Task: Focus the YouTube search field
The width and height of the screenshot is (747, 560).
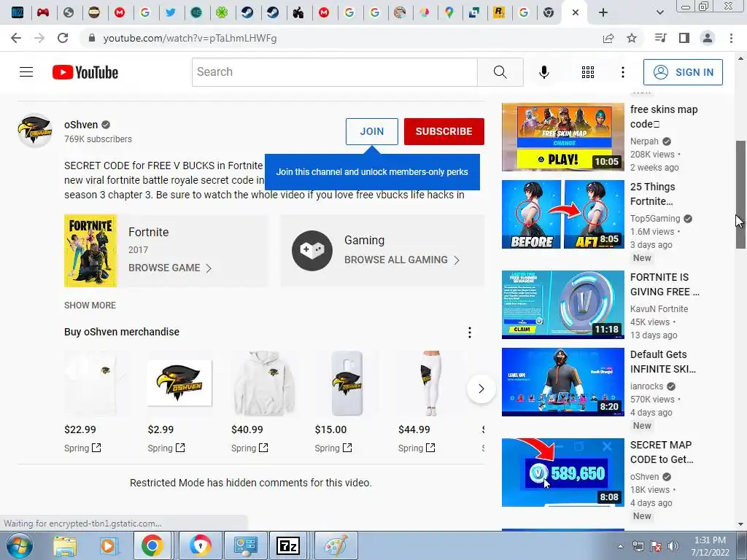Action: tap(334, 72)
